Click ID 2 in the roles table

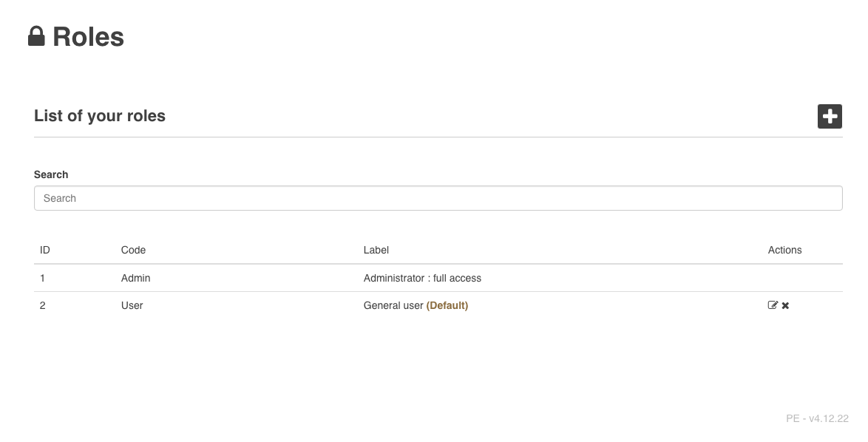tap(42, 305)
